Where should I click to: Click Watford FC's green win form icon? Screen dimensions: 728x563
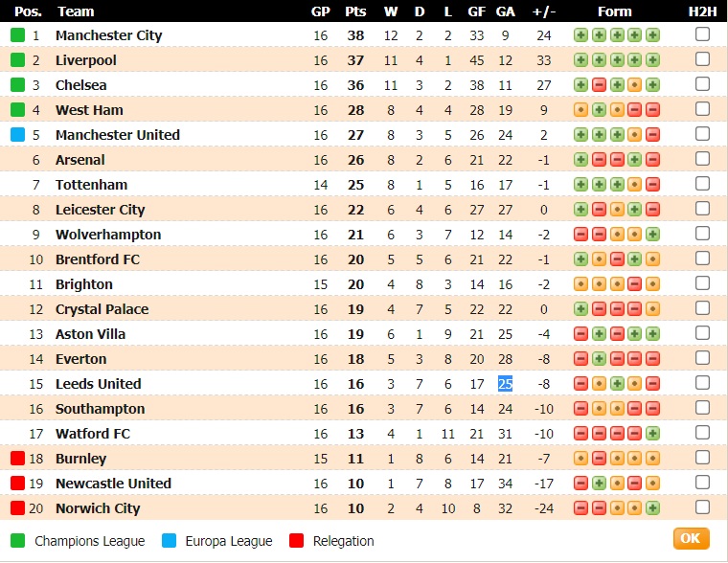(653, 434)
